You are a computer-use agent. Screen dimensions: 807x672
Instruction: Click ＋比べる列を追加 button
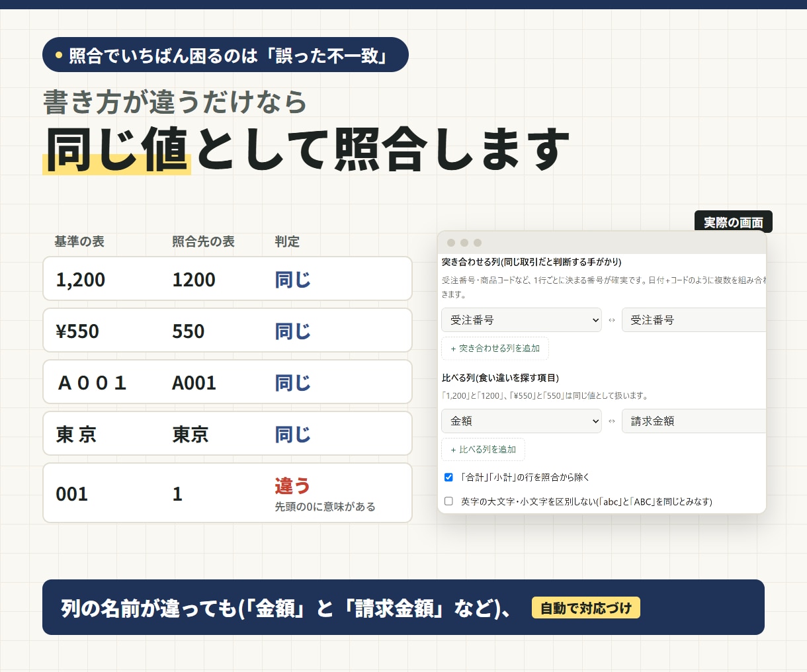point(483,450)
